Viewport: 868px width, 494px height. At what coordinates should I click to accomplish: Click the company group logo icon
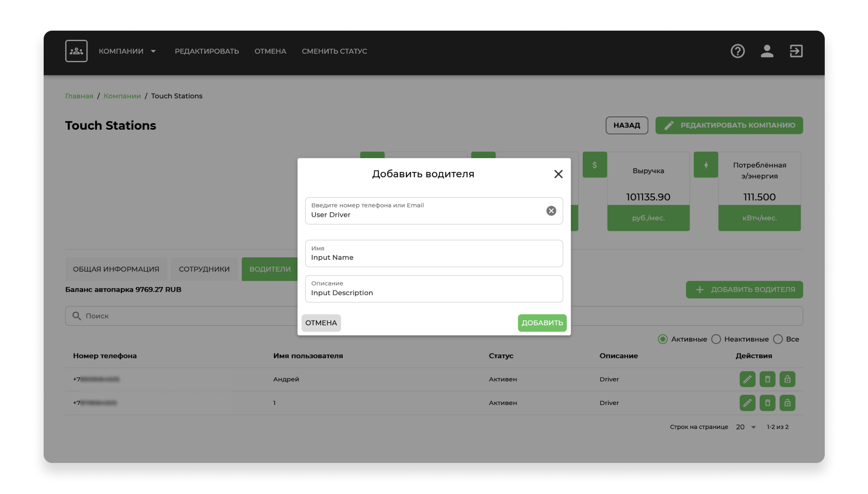point(76,51)
